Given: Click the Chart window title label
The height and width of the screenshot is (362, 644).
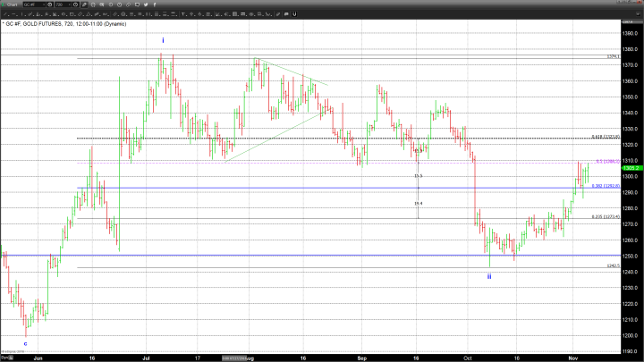Looking at the screenshot, I should tap(13, 4).
